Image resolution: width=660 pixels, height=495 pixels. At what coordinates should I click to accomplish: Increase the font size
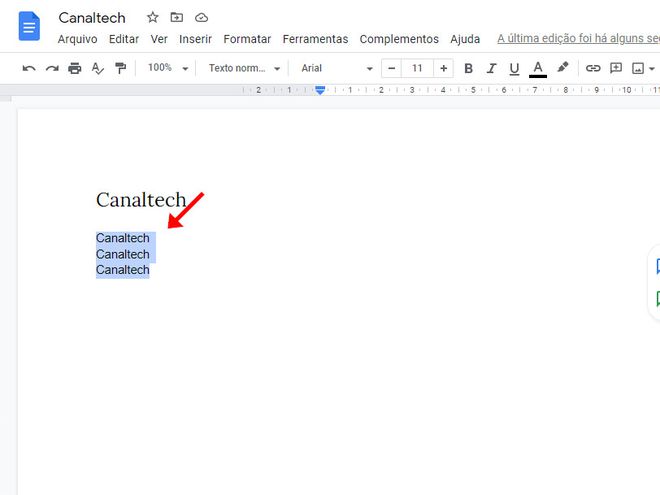(x=443, y=68)
